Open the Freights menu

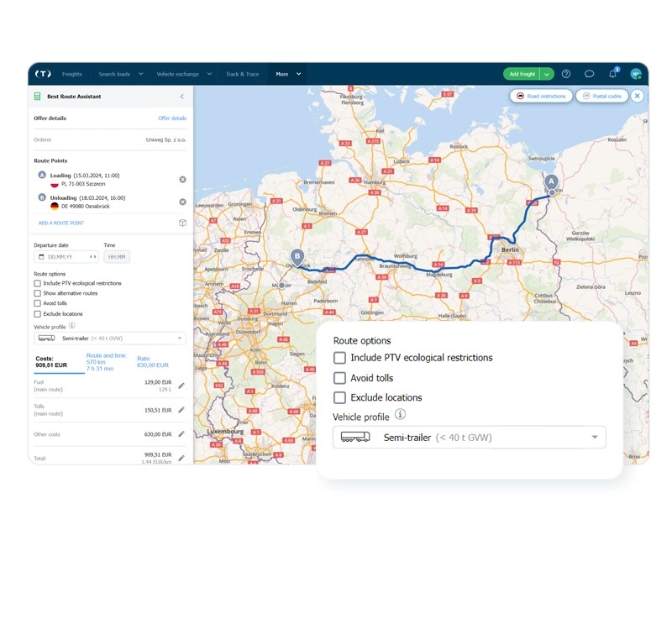pos(71,74)
